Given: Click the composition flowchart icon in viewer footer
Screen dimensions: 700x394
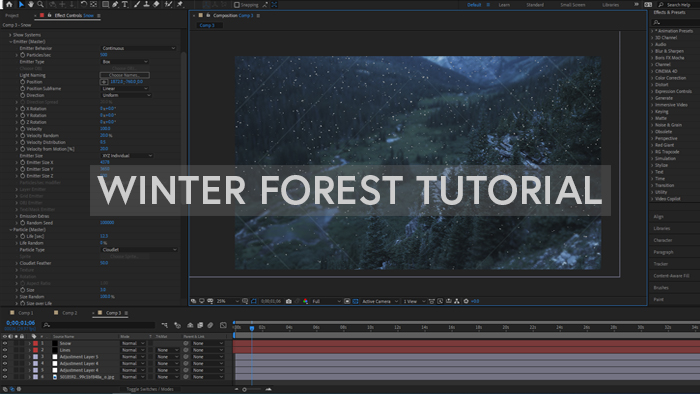Looking at the screenshot, I should coord(457,301).
